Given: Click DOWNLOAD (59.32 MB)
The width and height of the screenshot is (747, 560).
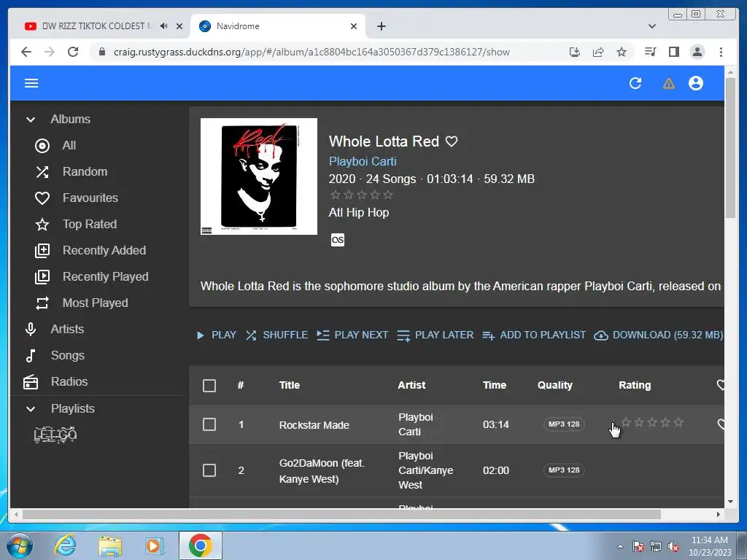Looking at the screenshot, I should (x=659, y=335).
